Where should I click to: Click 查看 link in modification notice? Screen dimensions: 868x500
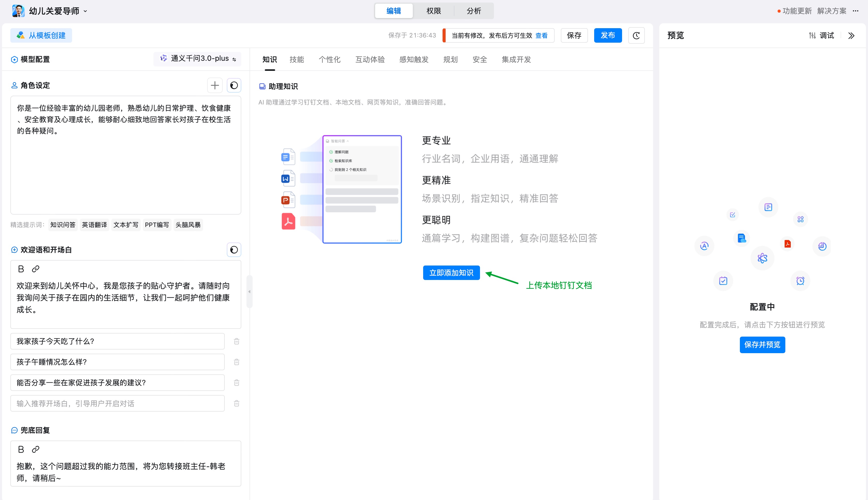point(541,35)
